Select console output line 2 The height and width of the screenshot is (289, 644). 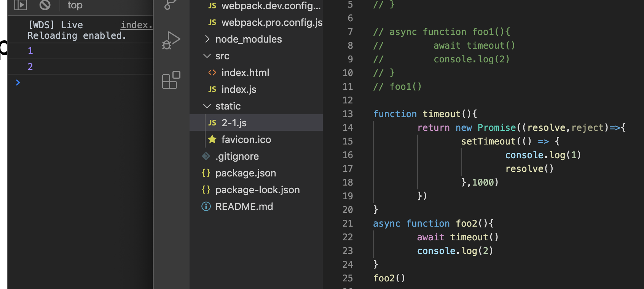(30, 67)
